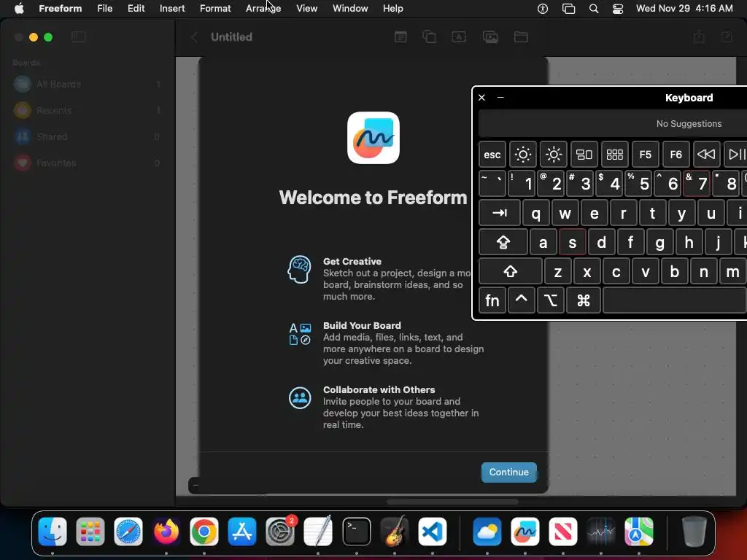747x560 pixels.
Task: Tap the '7' key on virtual keyboard
Action: point(697,183)
